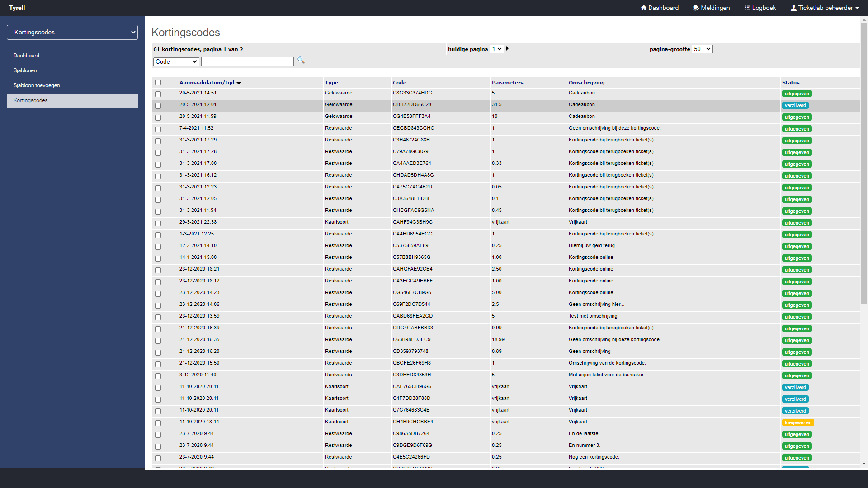Viewport: 868px width, 488px height.
Task: Click verzilverd badge for C7C764683C4E
Action: (x=795, y=411)
